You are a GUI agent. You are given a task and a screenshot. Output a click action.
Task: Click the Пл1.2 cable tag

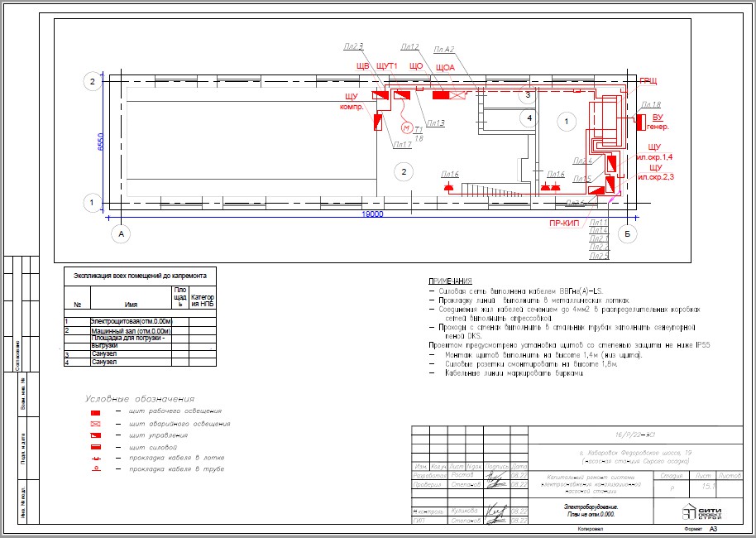[409, 47]
